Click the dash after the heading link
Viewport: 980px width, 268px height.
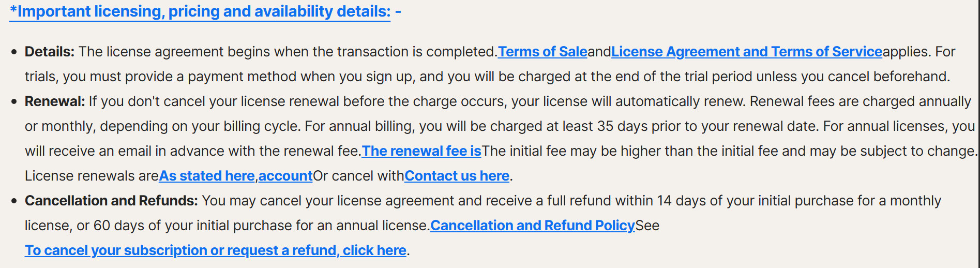tap(398, 11)
